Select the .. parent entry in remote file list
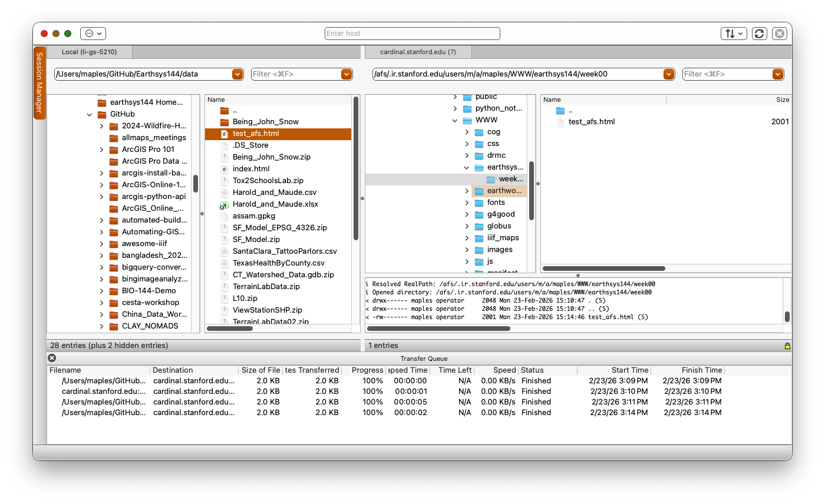This screenshot has height=504, width=825. click(566, 111)
